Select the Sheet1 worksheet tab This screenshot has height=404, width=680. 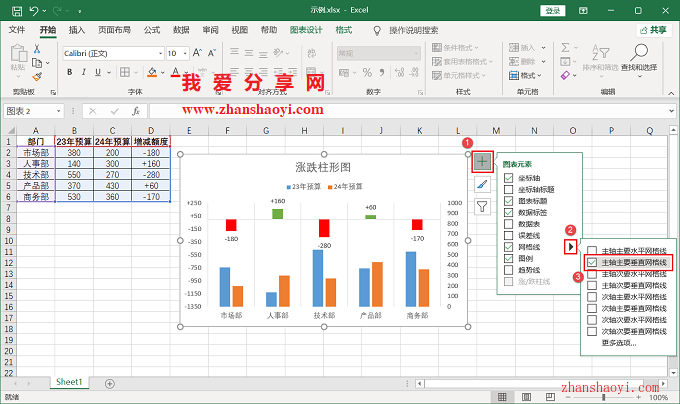point(69,382)
